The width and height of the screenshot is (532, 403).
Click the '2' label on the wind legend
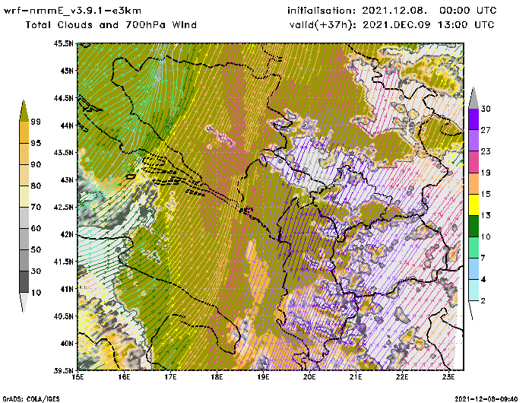pos(483,300)
